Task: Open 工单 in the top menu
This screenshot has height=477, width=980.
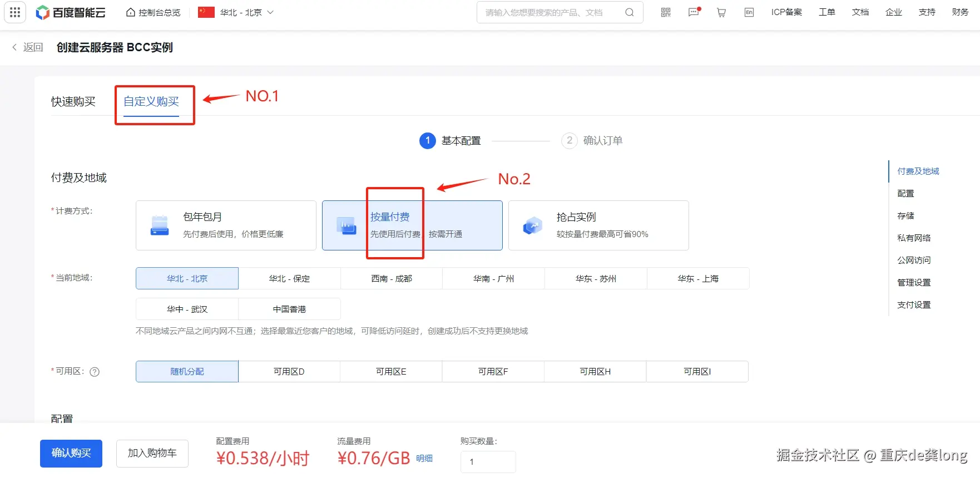Action: pos(827,12)
